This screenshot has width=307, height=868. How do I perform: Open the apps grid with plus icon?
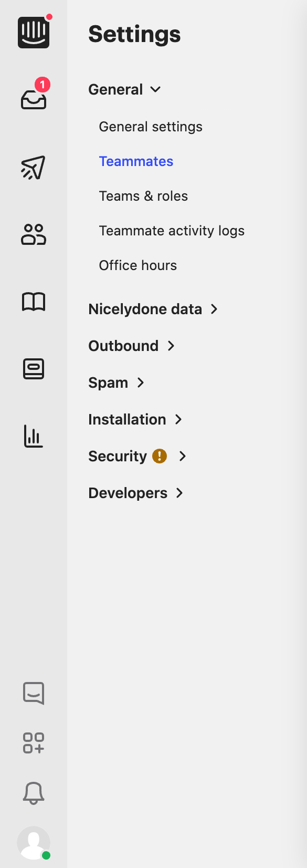click(x=34, y=743)
